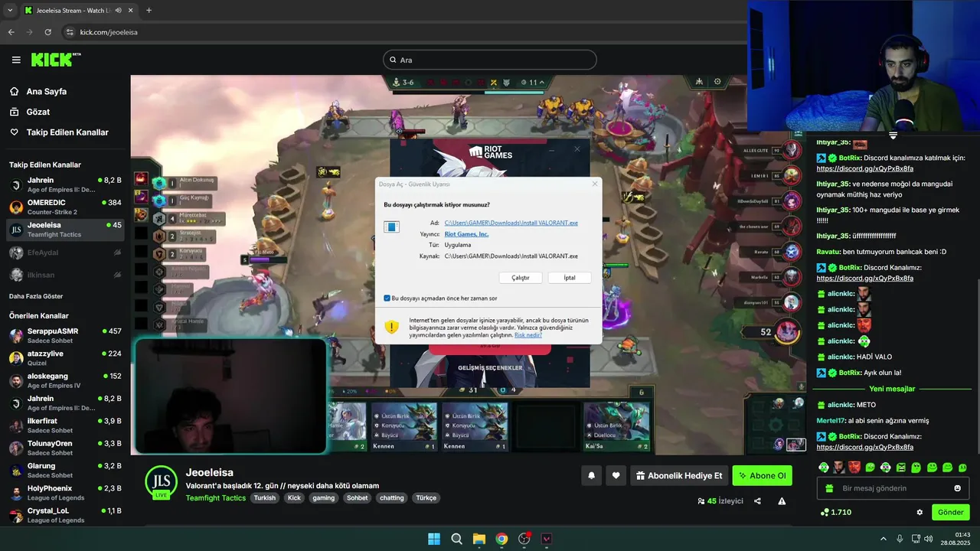The width and height of the screenshot is (980, 551).
Task: Open the TolunayOren channel
Action: 65,448
